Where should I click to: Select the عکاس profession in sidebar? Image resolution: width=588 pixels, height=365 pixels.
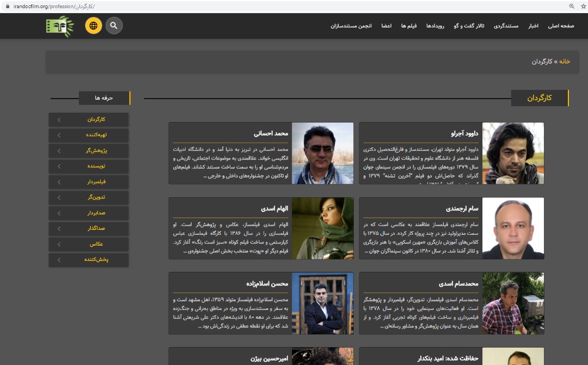tap(89, 244)
